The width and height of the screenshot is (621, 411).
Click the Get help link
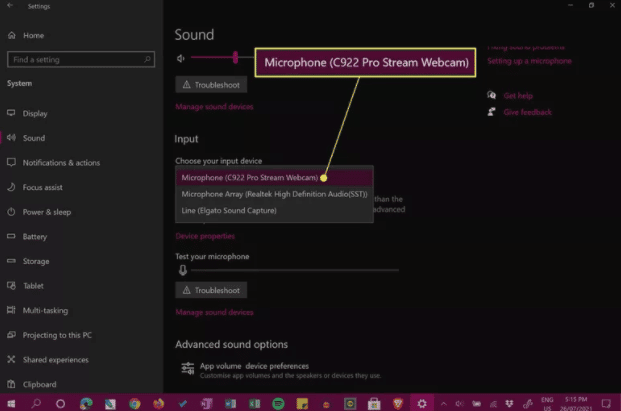click(x=518, y=95)
